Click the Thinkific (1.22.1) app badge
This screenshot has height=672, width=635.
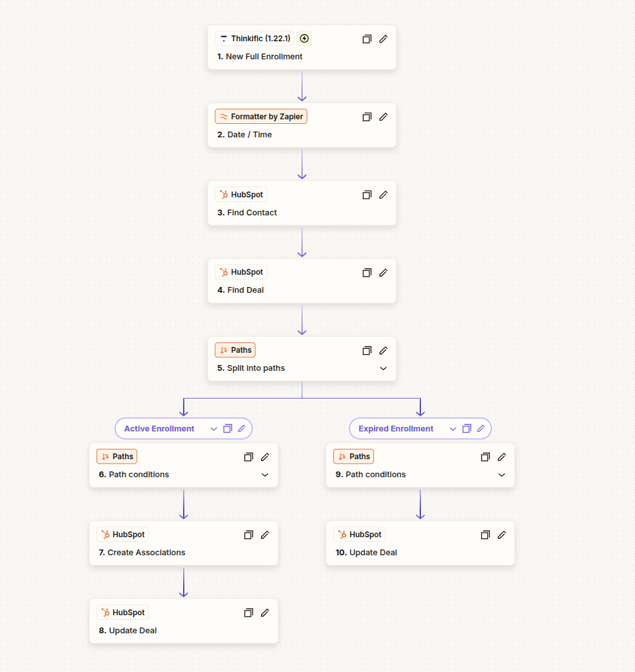coord(255,39)
